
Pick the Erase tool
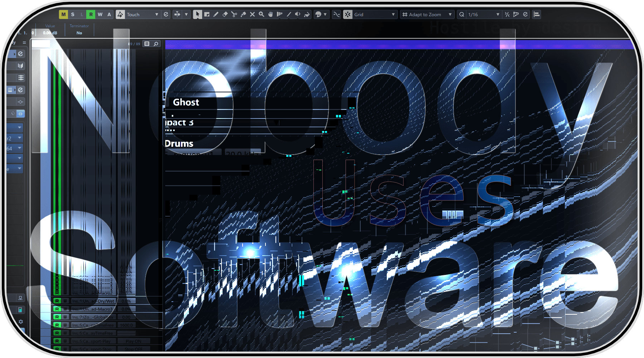click(225, 14)
